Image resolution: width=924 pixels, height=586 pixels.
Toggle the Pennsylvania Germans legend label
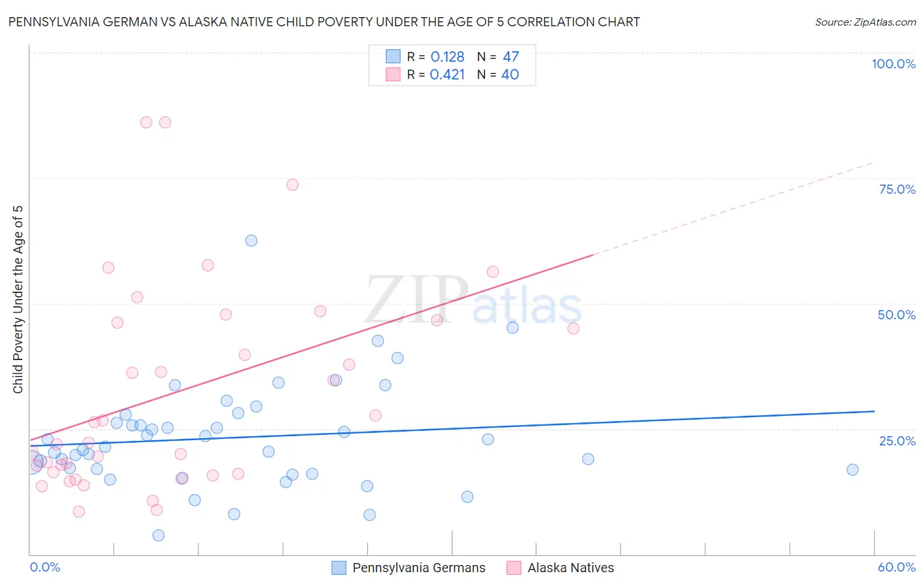[419, 568]
